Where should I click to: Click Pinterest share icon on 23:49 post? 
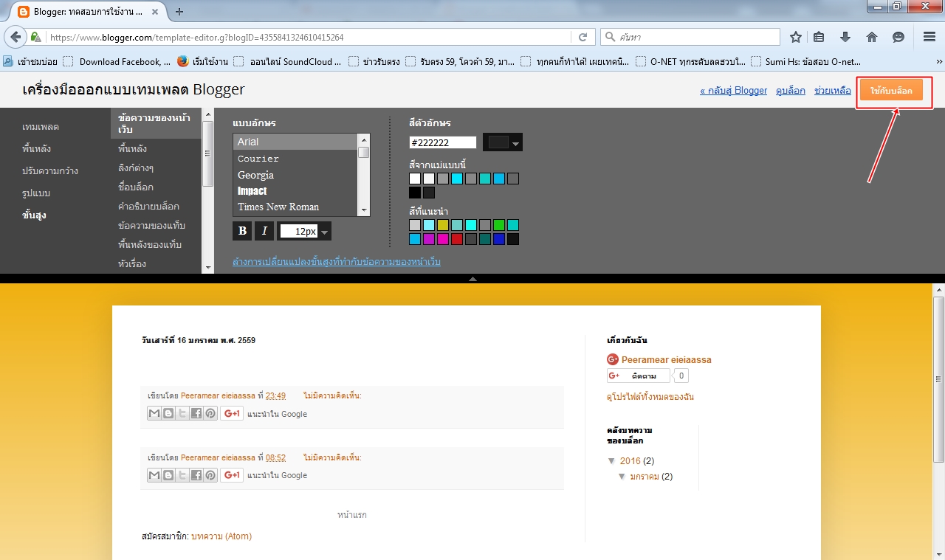210,413
